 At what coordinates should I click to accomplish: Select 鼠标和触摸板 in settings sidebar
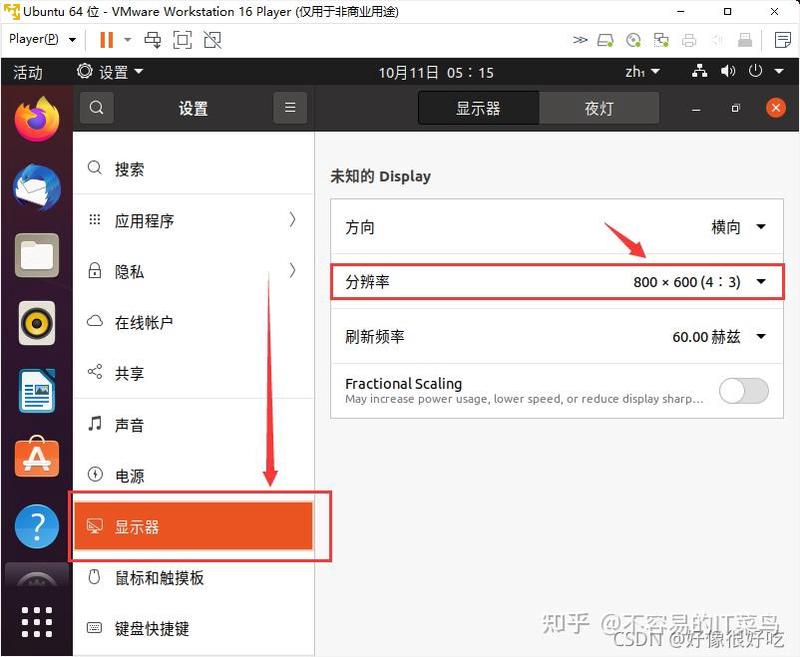tap(194, 577)
